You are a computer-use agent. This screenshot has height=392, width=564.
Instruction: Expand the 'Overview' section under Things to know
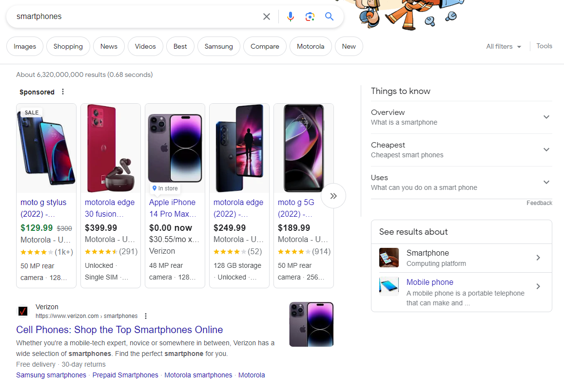coord(546,117)
